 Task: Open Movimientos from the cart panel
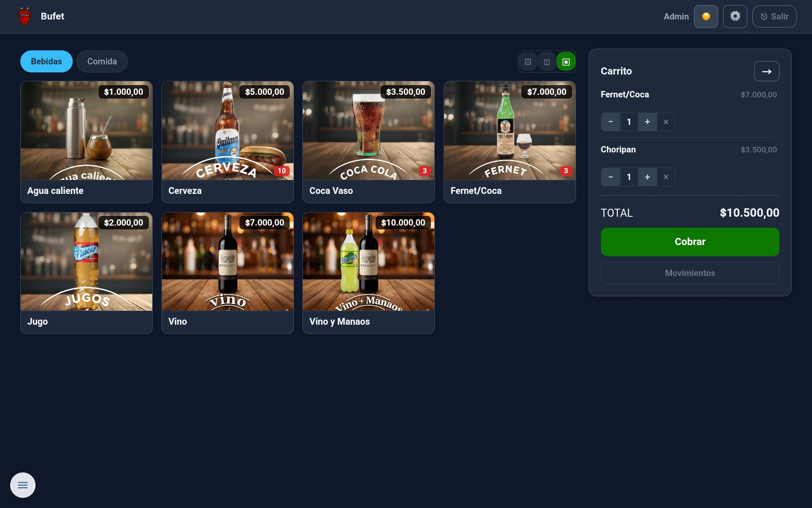click(x=690, y=273)
